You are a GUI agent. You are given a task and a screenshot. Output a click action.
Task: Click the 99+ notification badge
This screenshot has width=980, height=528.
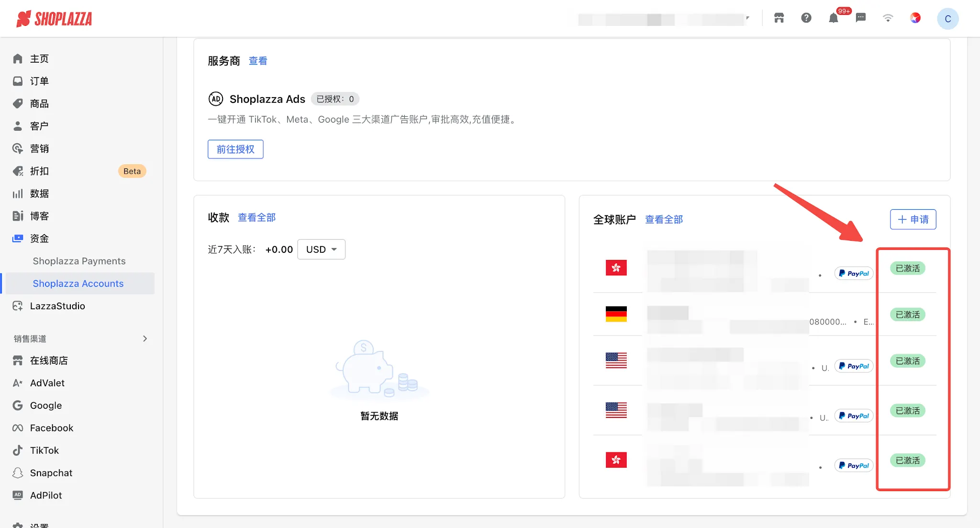point(844,11)
